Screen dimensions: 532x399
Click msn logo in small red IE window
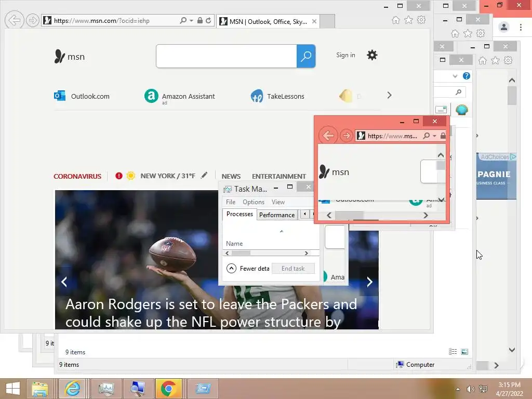point(334,172)
